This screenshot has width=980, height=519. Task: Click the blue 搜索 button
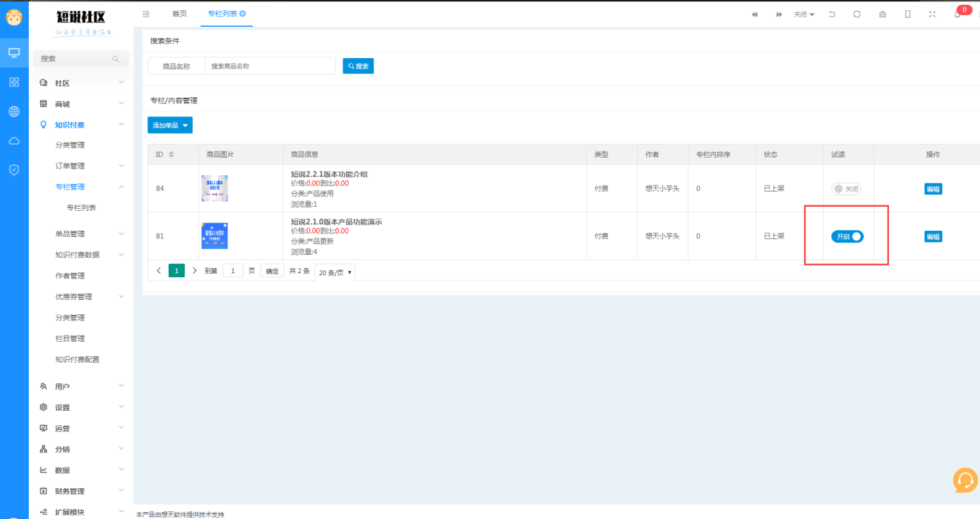point(358,66)
